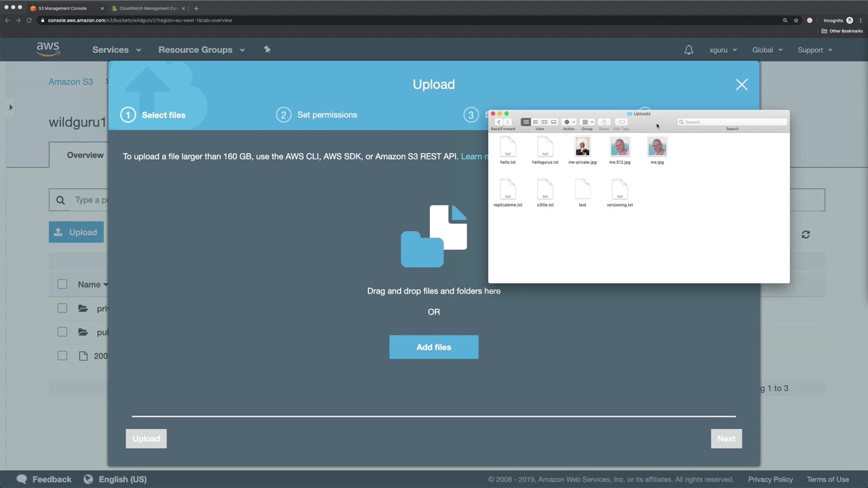
Task: Open the Terms of Use link
Action: (828, 479)
